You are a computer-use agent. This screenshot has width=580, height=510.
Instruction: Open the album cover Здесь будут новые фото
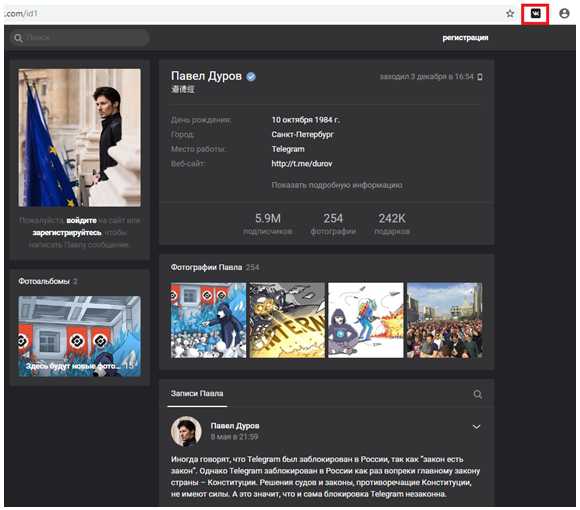pos(80,336)
